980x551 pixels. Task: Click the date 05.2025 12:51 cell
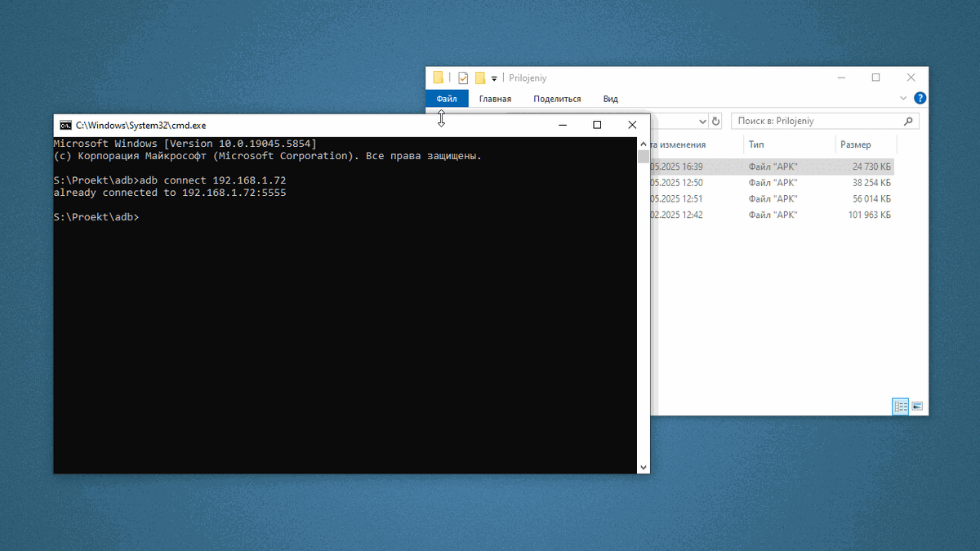(x=676, y=198)
